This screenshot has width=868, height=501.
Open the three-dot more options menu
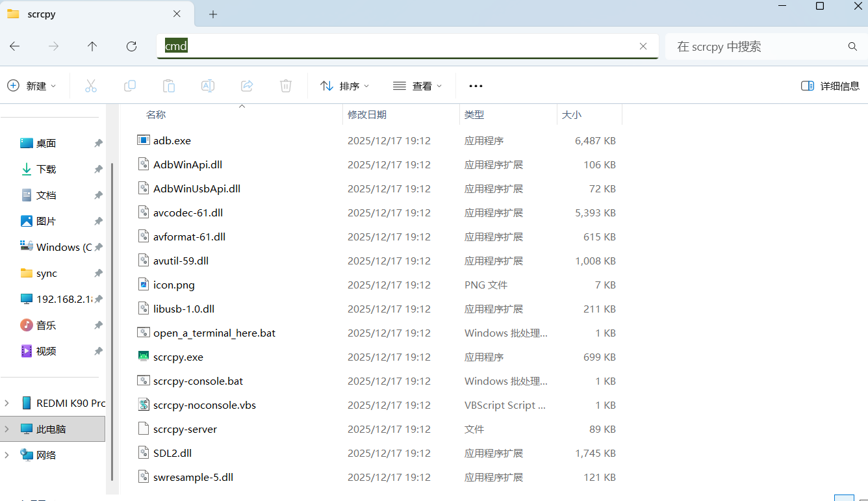click(x=476, y=86)
